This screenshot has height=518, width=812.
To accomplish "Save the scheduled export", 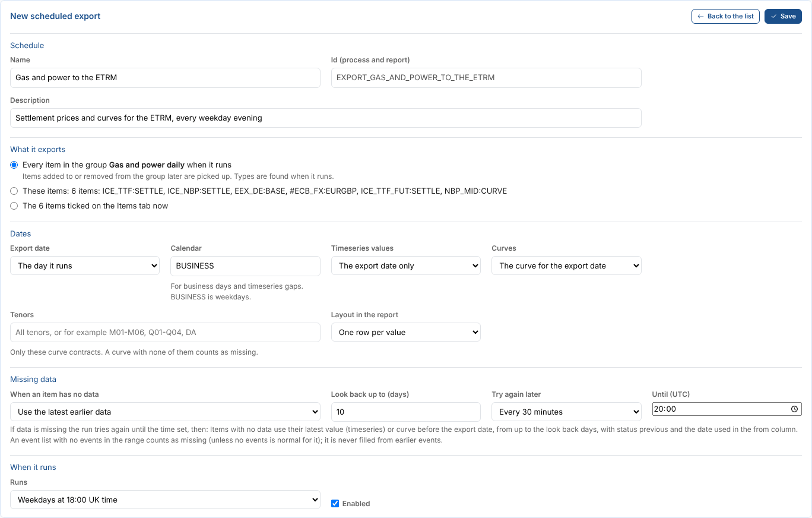I will click(x=783, y=16).
